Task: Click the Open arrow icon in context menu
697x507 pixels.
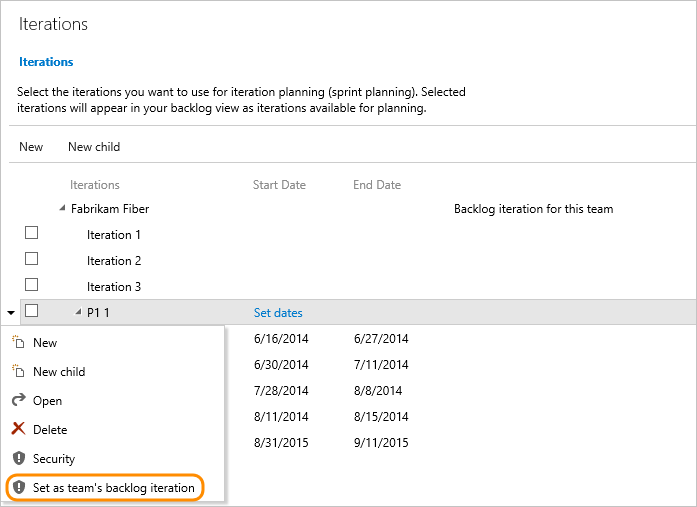Action: 18,400
